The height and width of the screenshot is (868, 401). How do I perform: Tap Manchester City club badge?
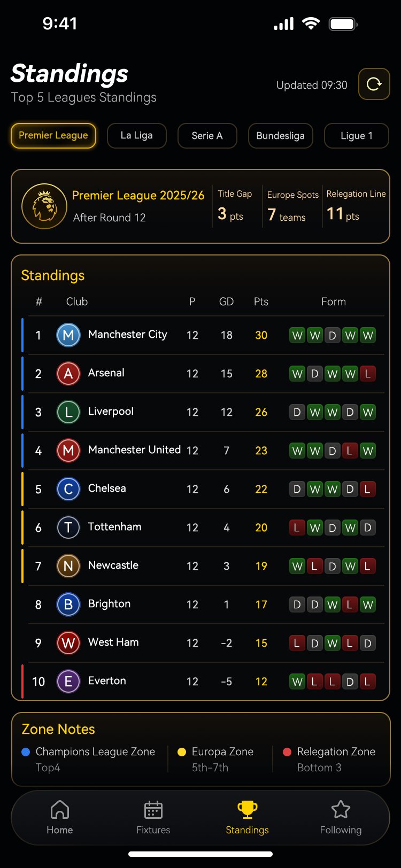[x=68, y=335]
